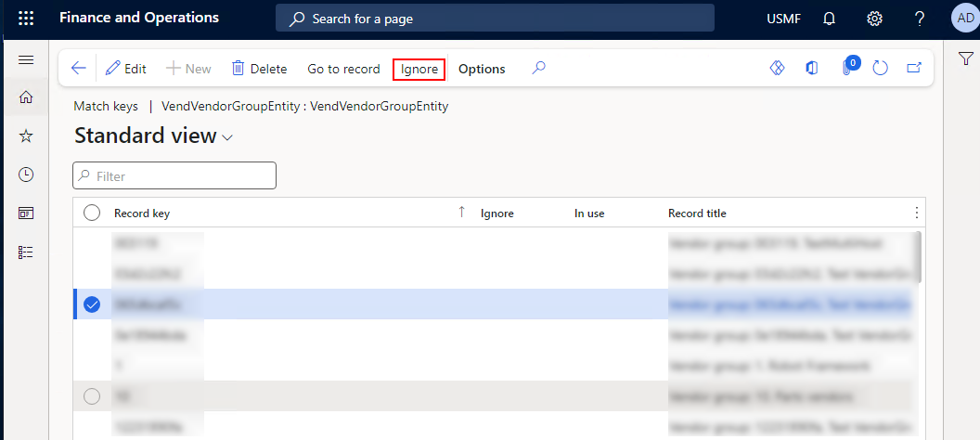Show notifications bell

(830, 19)
